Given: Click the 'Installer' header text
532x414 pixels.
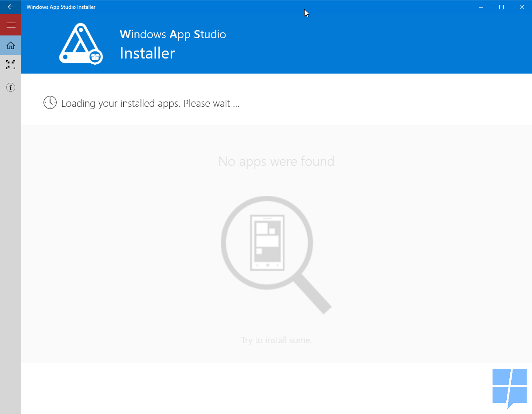Looking at the screenshot, I should pos(148,53).
